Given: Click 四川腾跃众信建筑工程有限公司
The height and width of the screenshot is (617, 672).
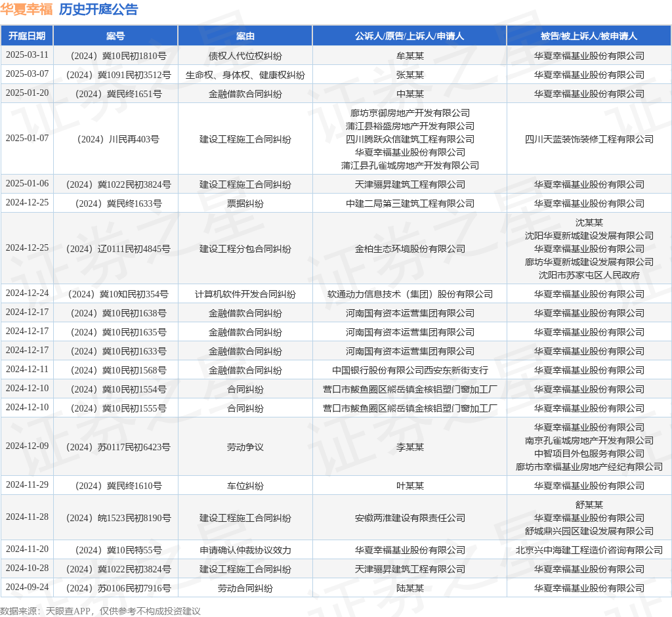Looking at the screenshot, I should click(409, 139).
